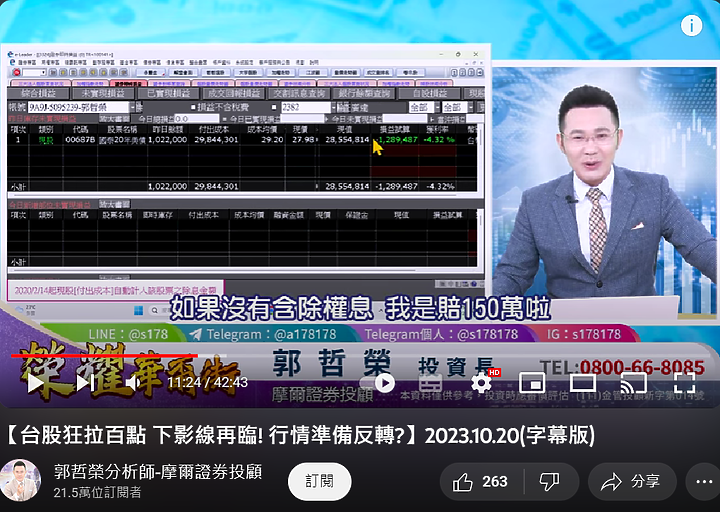Subscribe with the 訂閱 button
This screenshot has width=720, height=512.
[x=320, y=481]
